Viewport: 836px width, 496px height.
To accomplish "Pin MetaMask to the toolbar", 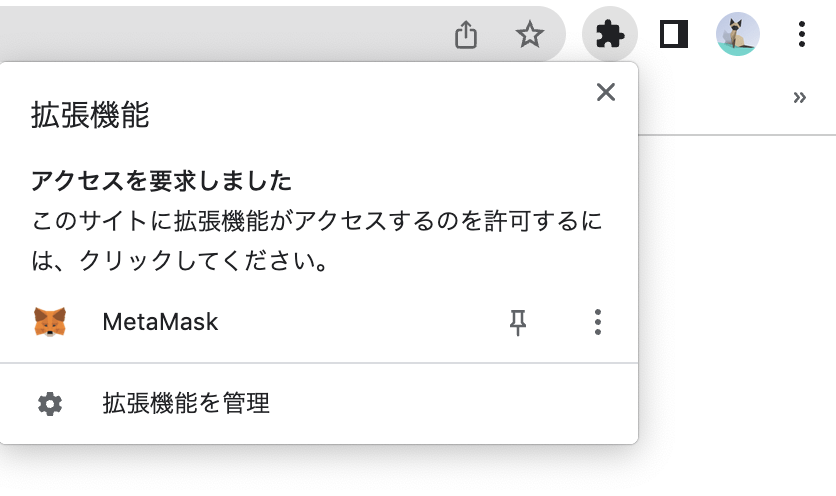I will [518, 322].
